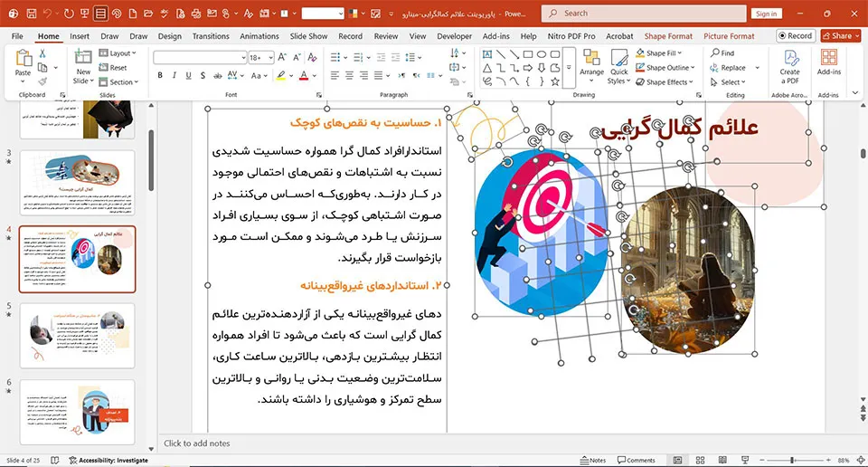The height and width of the screenshot is (467, 868).
Task: Click the Create a PDF icon
Action: (790, 66)
